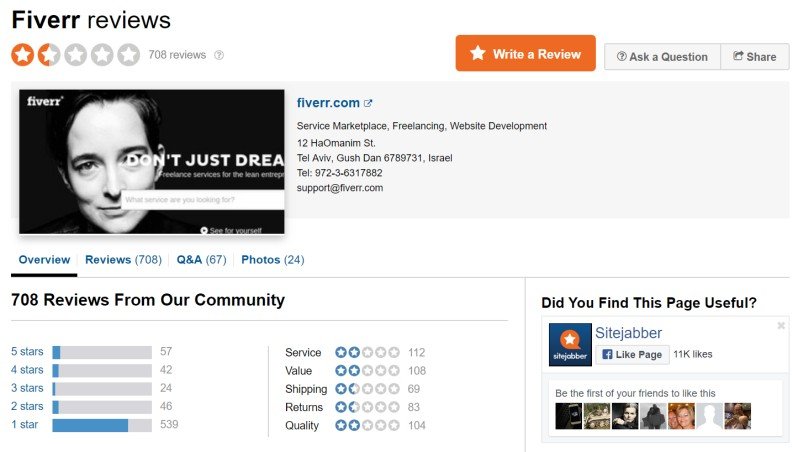Click the Ask a Question button
The width and height of the screenshot is (800, 452).
(x=662, y=57)
